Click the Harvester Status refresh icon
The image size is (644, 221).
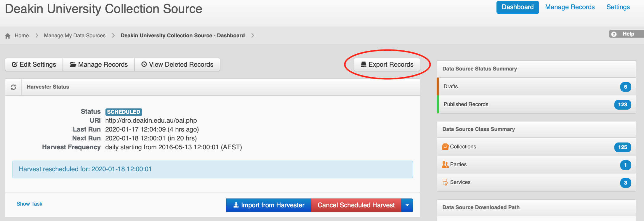13,87
